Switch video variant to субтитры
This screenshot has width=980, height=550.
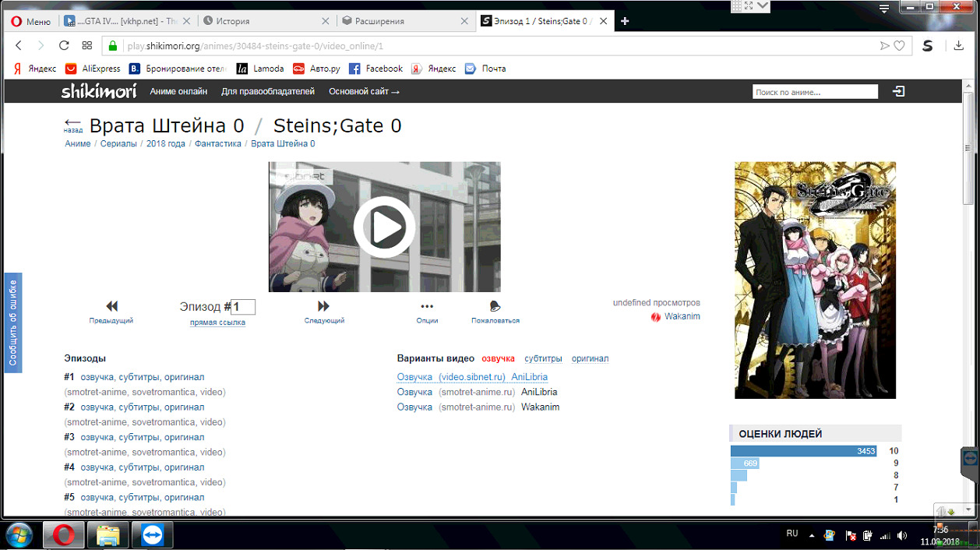[543, 358]
